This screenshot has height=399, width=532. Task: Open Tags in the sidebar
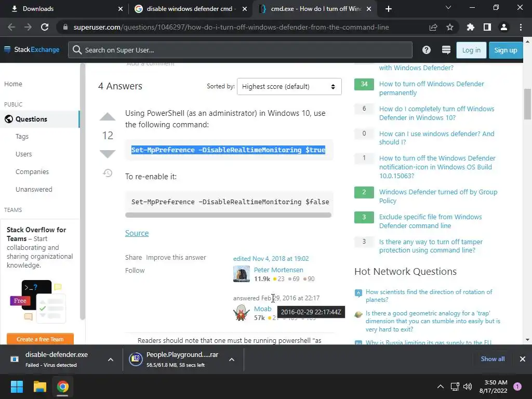pos(22,137)
